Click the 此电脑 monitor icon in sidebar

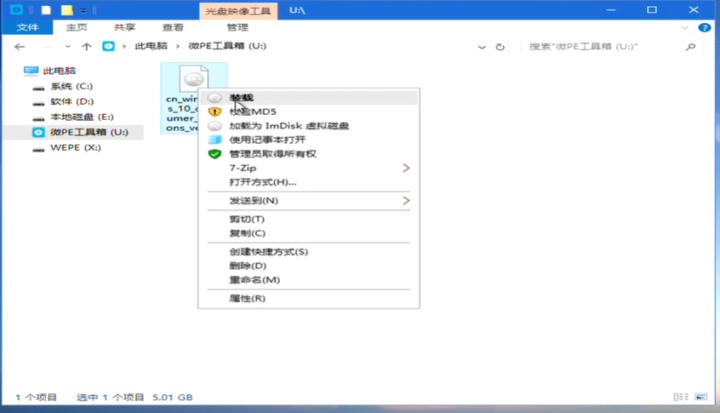pyautogui.click(x=31, y=71)
